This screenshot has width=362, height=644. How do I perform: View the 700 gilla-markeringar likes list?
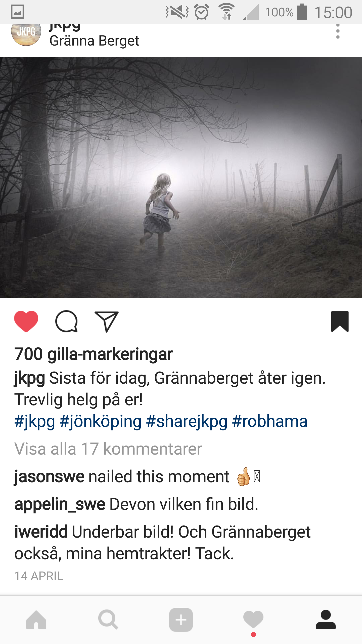(94, 354)
